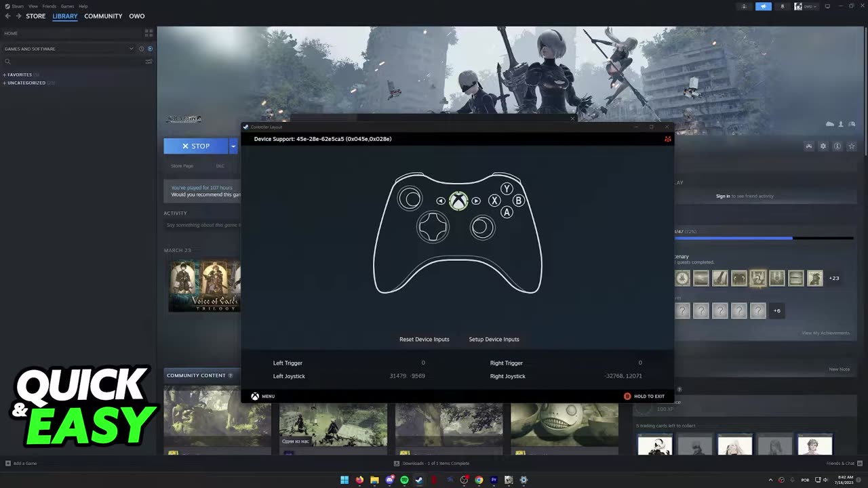Toggle ready-to-play filter icon
This screenshot has width=868, height=488.
150,49
